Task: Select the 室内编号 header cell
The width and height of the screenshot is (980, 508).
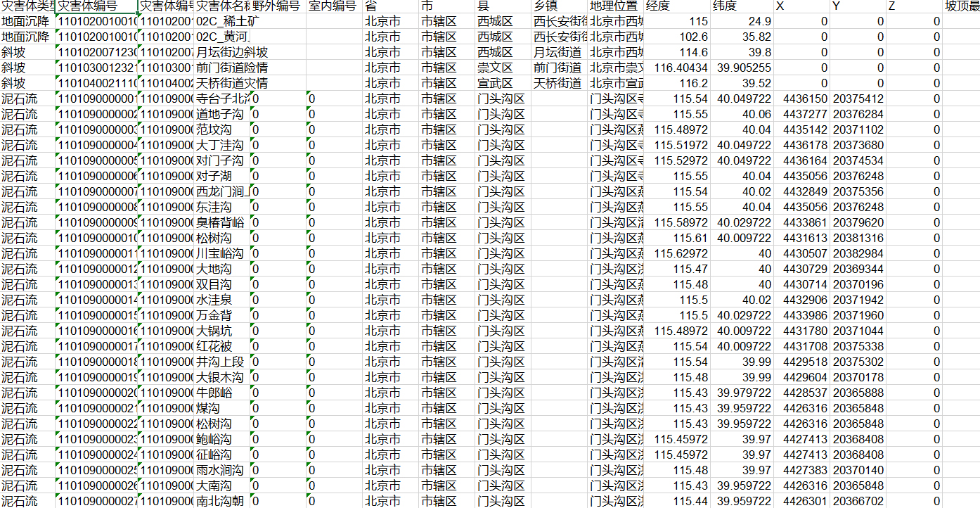Action: click(x=334, y=6)
